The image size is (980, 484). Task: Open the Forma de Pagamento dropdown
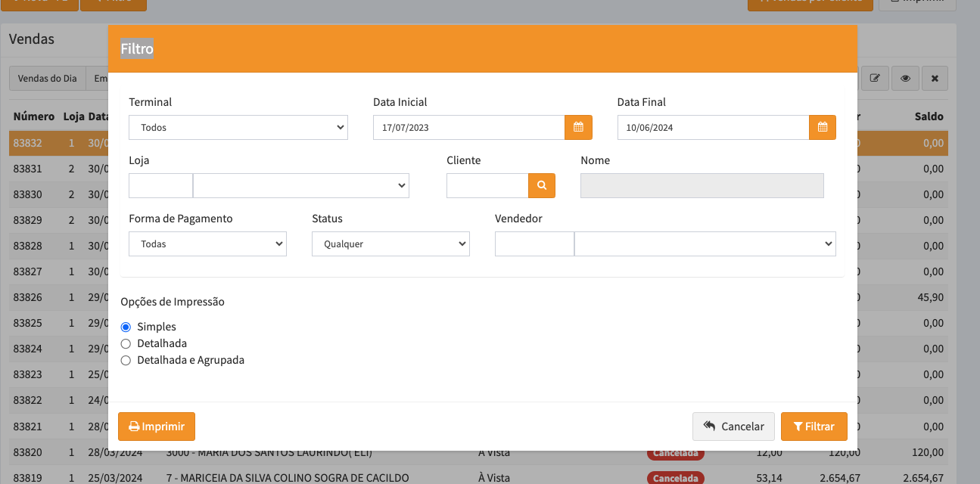tap(207, 244)
